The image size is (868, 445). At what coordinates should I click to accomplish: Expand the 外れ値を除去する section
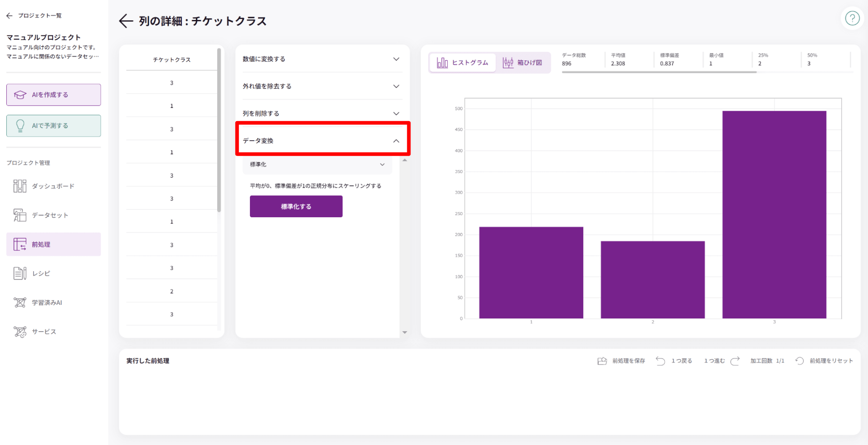pyautogui.click(x=321, y=86)
